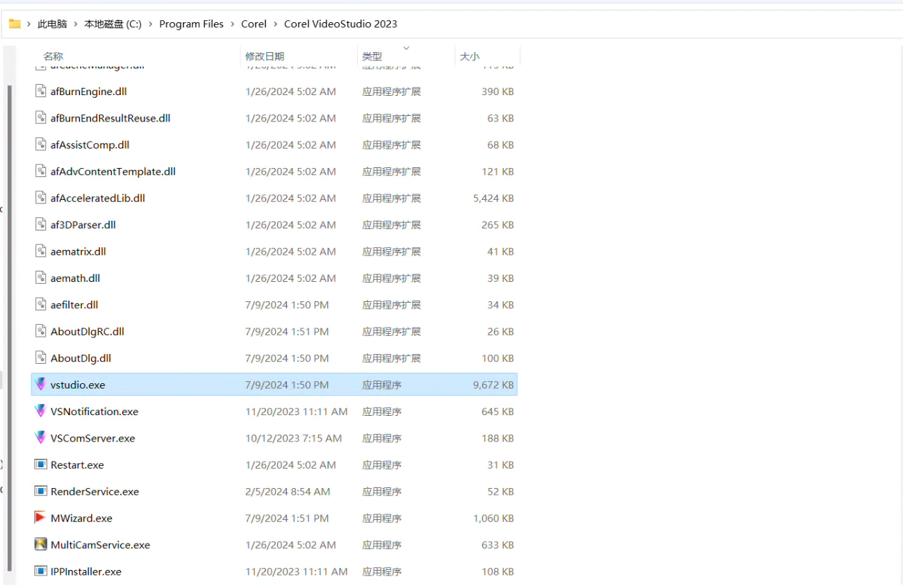Click the modified date of AboutDlgRC.dll
Viewport: 903px width, 588px height.
(x=287, y=331)
